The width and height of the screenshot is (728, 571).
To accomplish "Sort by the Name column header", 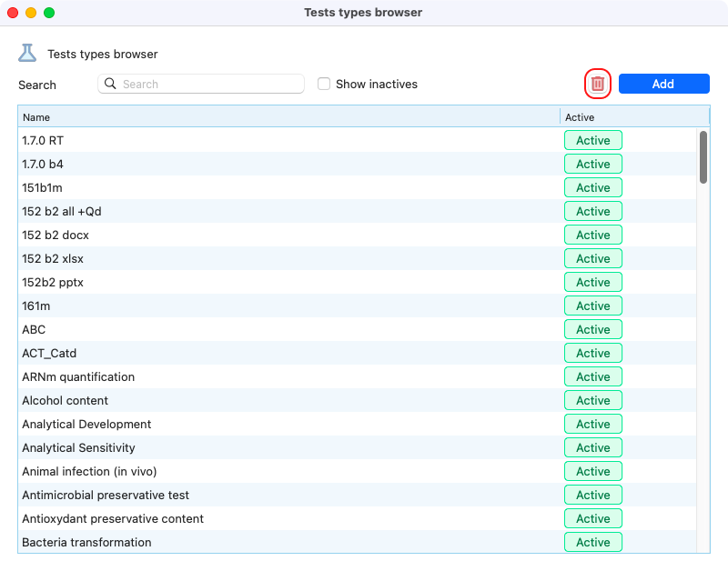I will (x=288, y=117).
